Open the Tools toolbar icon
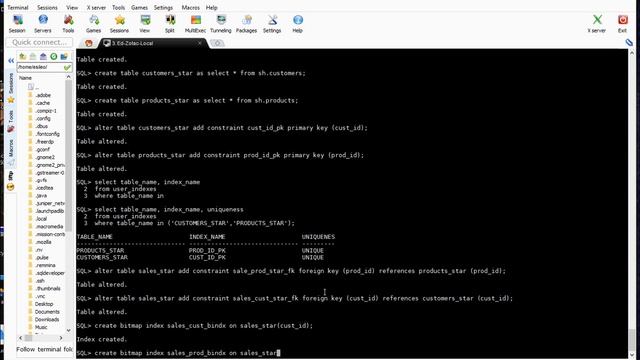 [68, 24]
